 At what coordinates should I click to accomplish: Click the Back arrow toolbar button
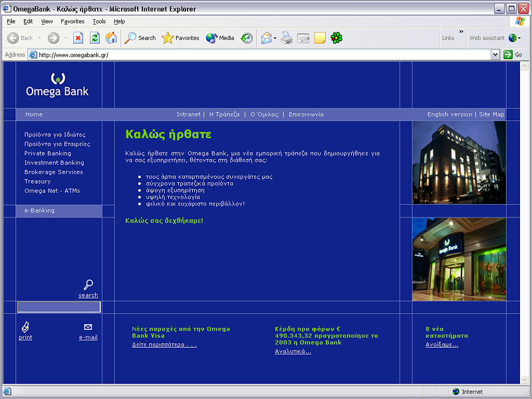13,38
